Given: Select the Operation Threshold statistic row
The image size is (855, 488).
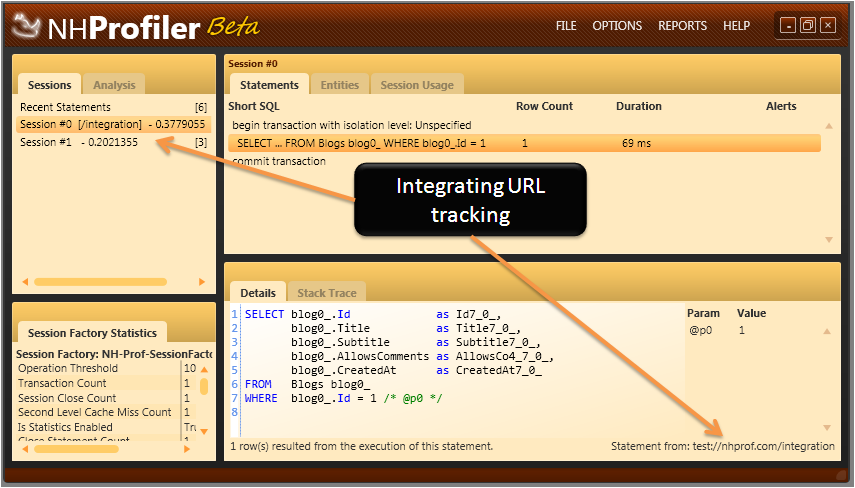Looking at the screenshot, I should click(x=106, y=368).
